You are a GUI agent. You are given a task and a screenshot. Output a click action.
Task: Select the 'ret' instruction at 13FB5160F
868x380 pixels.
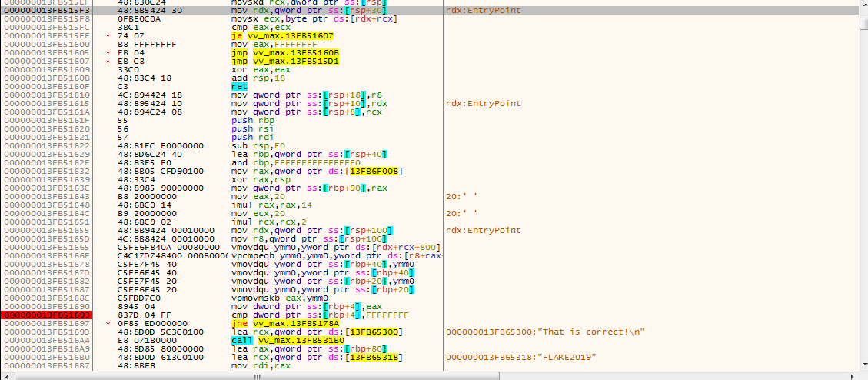click(239, 86)
